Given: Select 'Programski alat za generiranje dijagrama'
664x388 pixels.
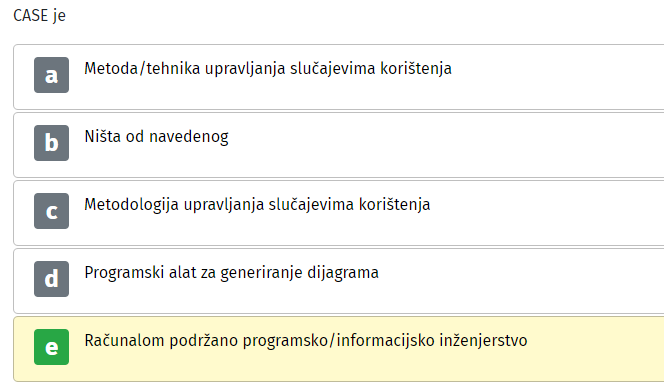Looking at the screenshot, I should (x=231, y=273).
